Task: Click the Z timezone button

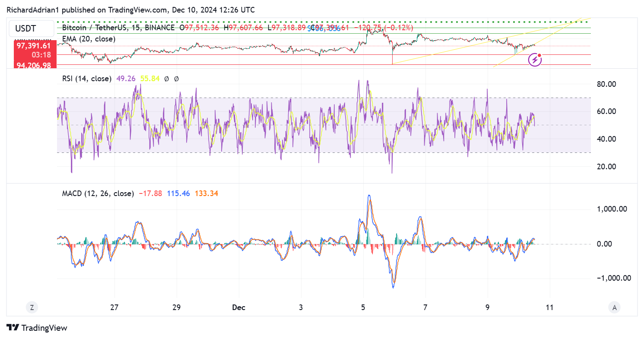Action: pos(32,307)
